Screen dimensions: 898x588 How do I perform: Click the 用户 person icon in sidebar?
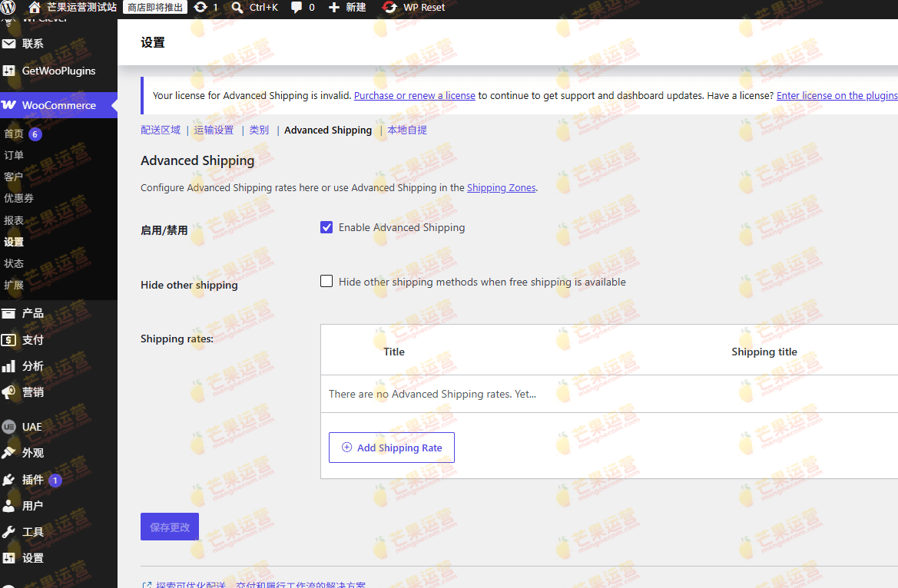tap(8, 506)
